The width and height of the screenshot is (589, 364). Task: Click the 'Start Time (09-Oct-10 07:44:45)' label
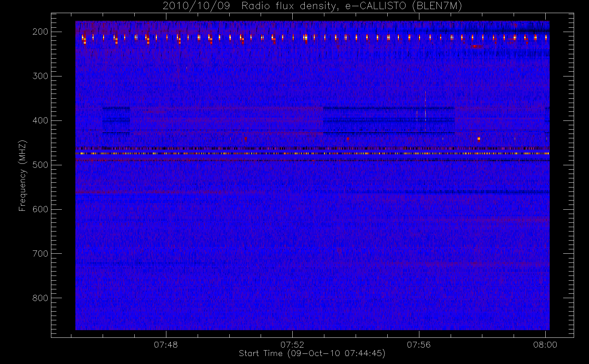(x=312, y=353)
